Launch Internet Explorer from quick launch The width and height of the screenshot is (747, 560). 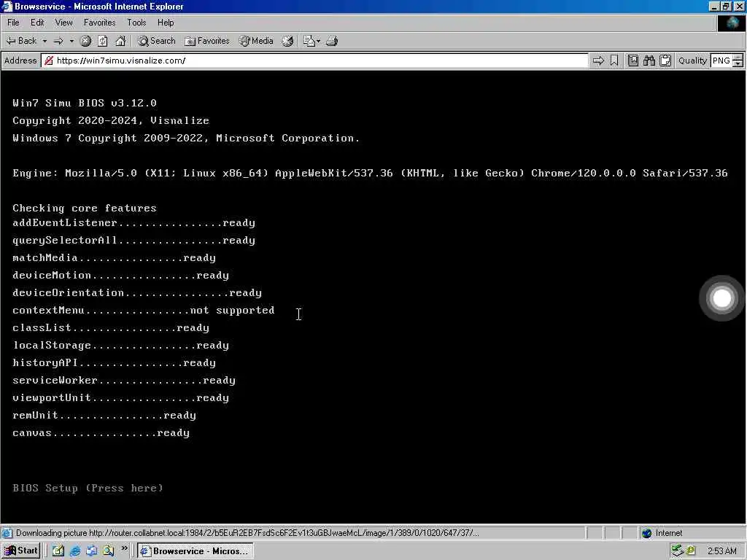click(75, 551)
